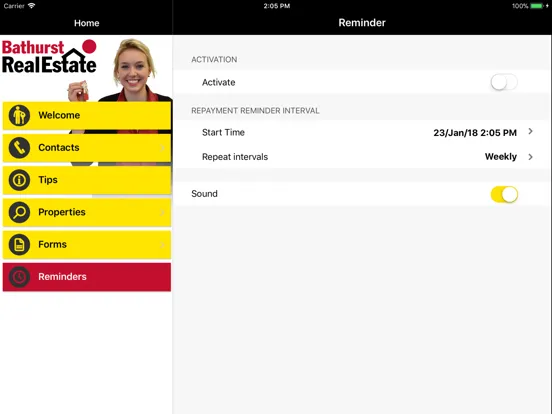Viewport: 552px width, 414px height.
Task: Click the Wi-Fi status icon
Action: (x=32, y=6)
